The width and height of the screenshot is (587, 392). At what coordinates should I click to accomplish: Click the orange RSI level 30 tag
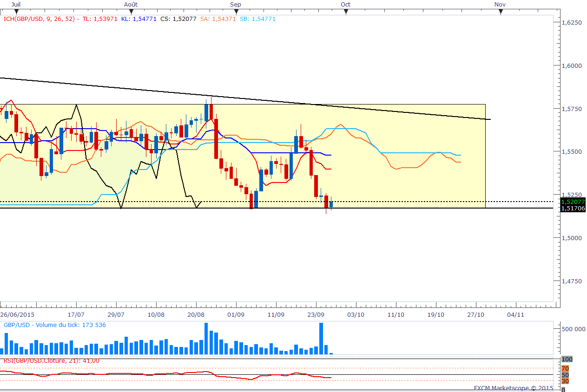tap(565, 381)
